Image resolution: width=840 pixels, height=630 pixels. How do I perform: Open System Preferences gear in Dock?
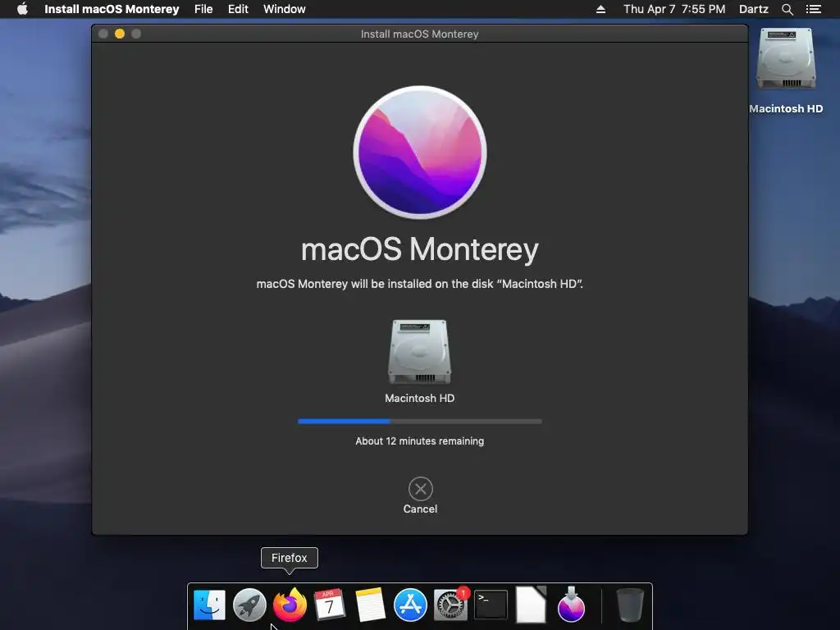click(450, 605)
